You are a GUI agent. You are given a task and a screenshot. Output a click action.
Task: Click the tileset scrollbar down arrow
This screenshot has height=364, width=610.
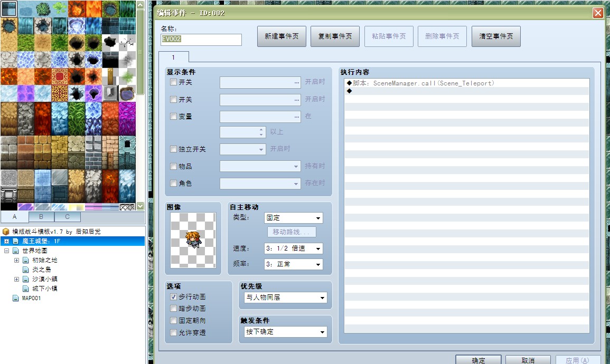pos(140,206)
